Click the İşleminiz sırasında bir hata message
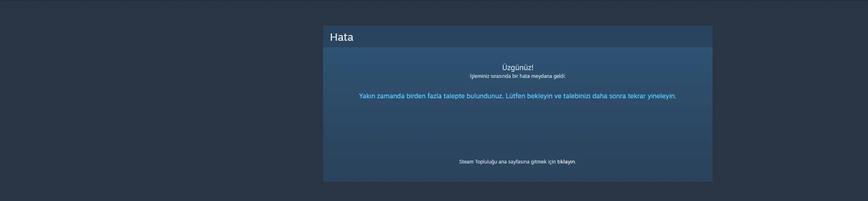Image resolution: width=868 pixels, height=201 pixels. [517, 76]
